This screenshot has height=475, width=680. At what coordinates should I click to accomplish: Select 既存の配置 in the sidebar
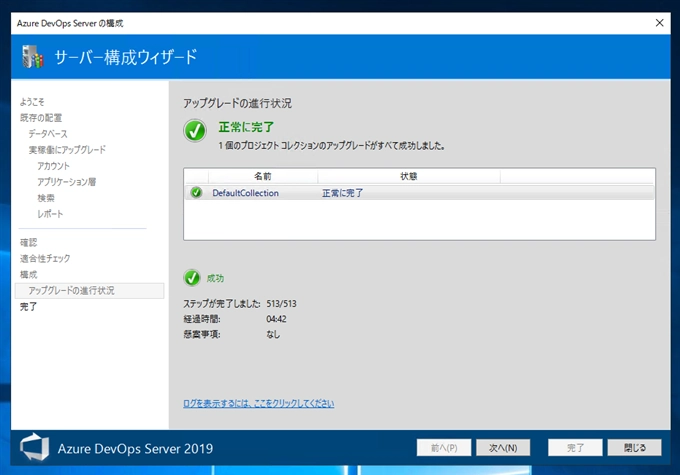pyautogui.click(x=41, y=118)
